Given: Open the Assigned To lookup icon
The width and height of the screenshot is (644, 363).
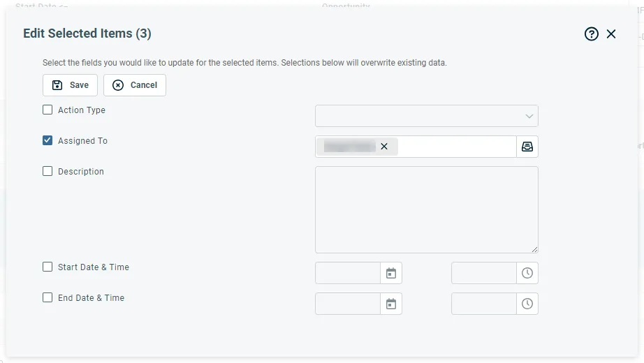Looking at the screenshot, I should pos(527,147).
